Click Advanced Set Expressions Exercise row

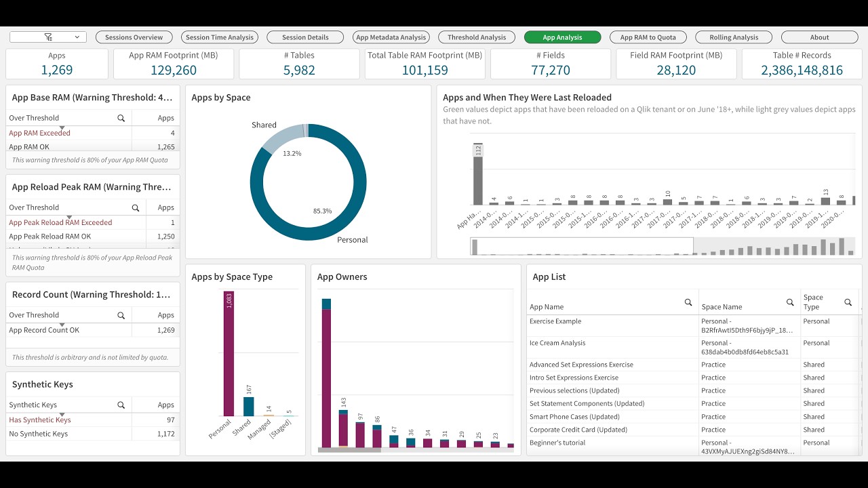693,365
